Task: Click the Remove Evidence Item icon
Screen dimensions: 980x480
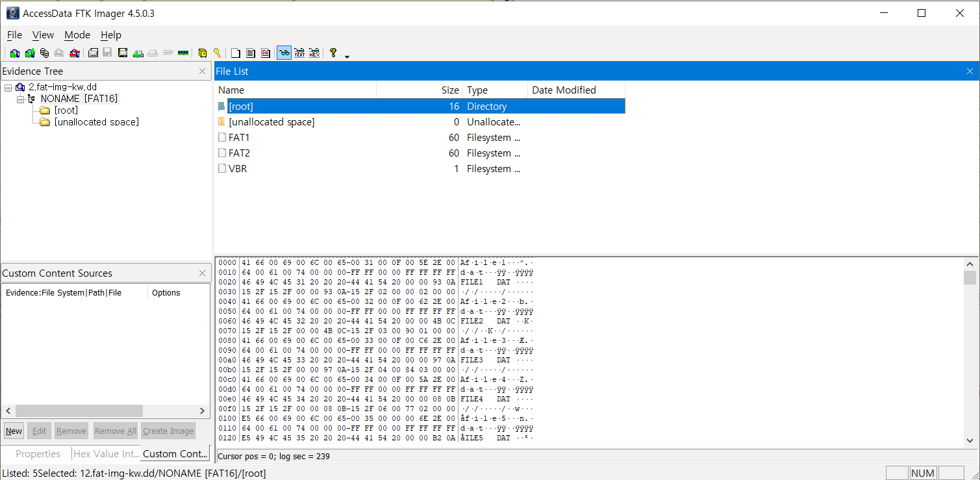Action: (x=59, y=53)
